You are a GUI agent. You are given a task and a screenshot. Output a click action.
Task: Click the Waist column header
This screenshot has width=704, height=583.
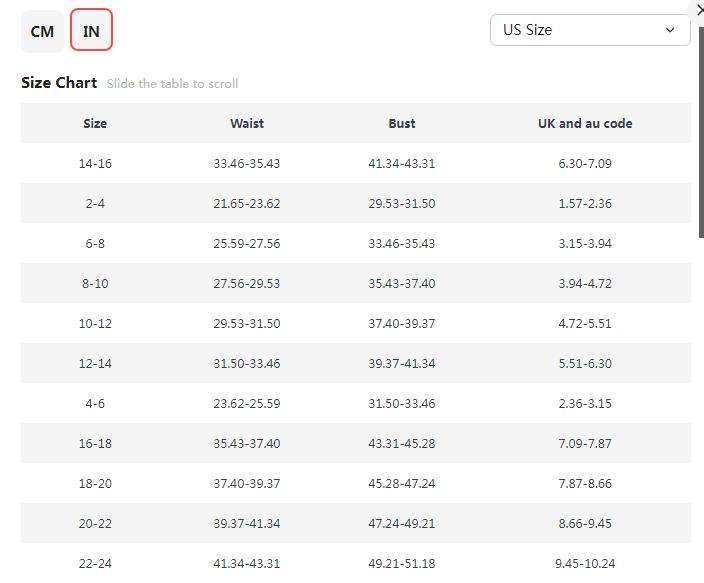(x=247, y=123)
